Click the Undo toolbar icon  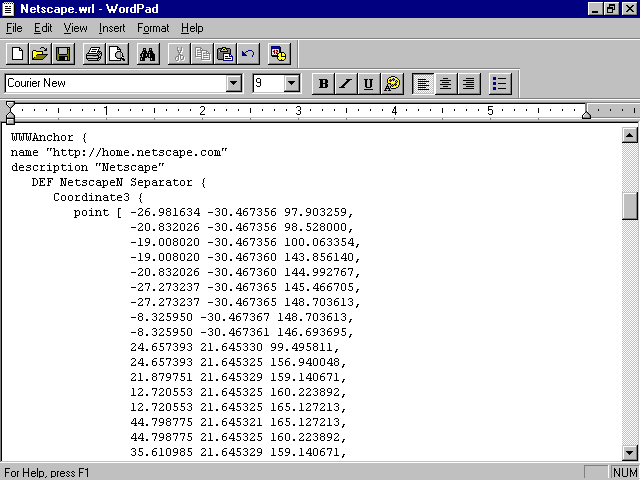coord(248,54)
